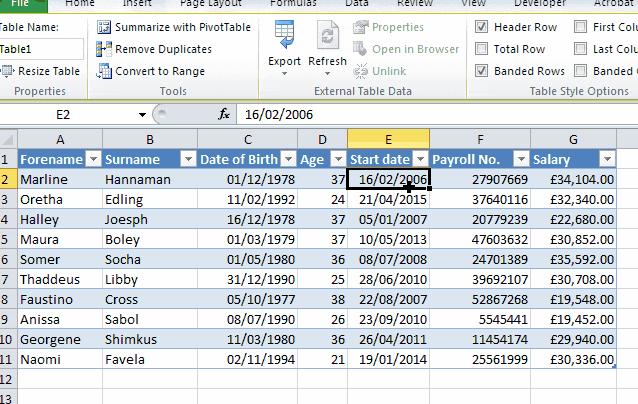Select row 11 header
The height and width of the screenshot is (404, 638).
coord(9,359)
